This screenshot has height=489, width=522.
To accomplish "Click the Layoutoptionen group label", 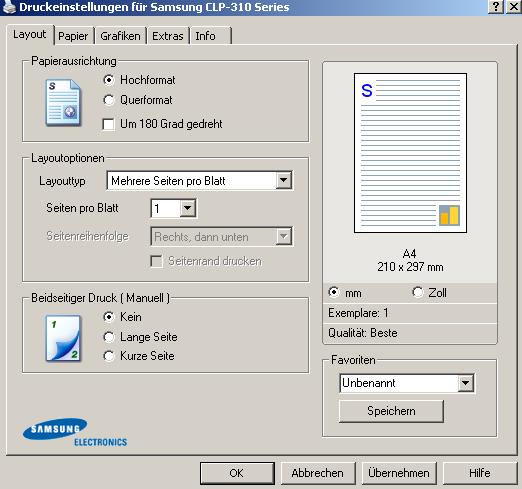I will (68, 158).
